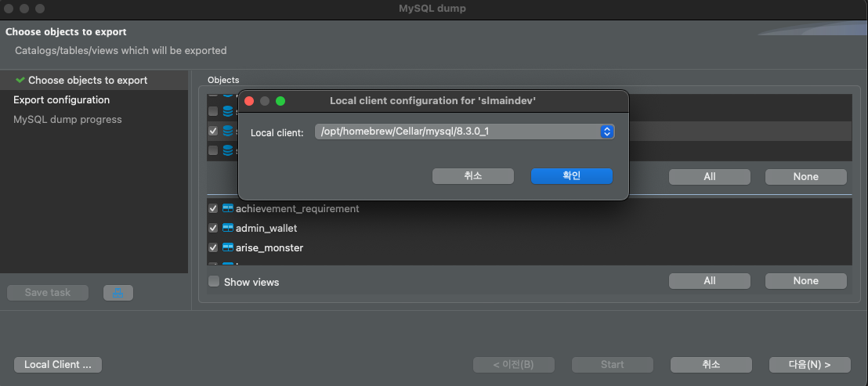The image size is (868, 386).
Task: Tick the unchecked database checkbox below the checked one
Action: pyautogui.click(x=213, y=150)
